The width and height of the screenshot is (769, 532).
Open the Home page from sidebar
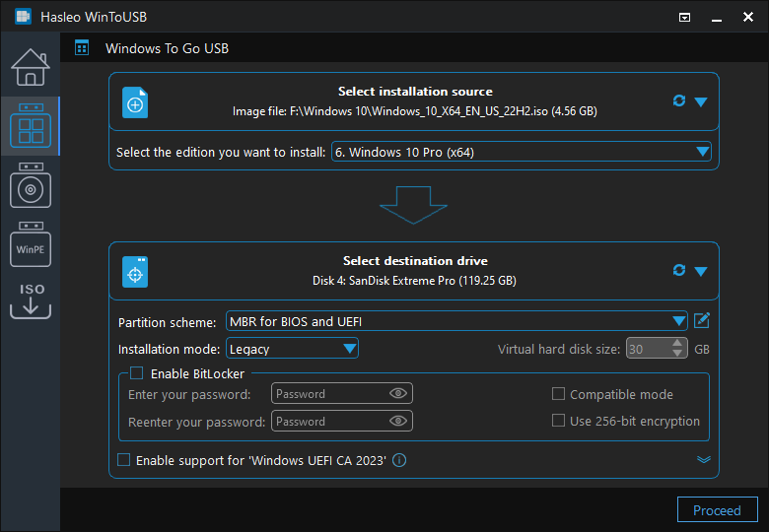[31, 67]
